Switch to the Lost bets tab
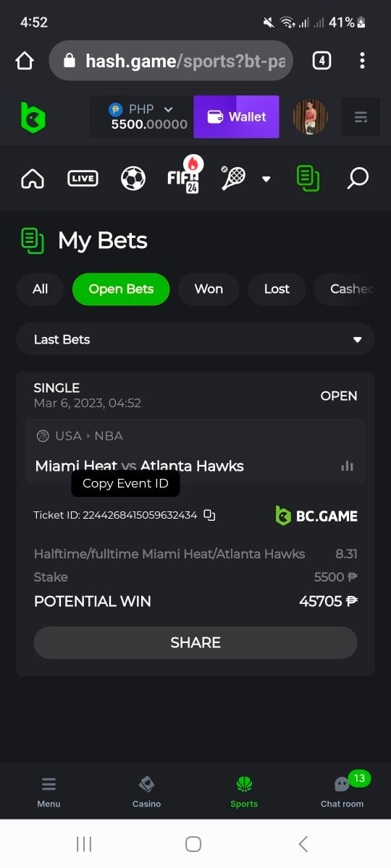The height and width of the screenshot is (868, 391). coord(277,289)
